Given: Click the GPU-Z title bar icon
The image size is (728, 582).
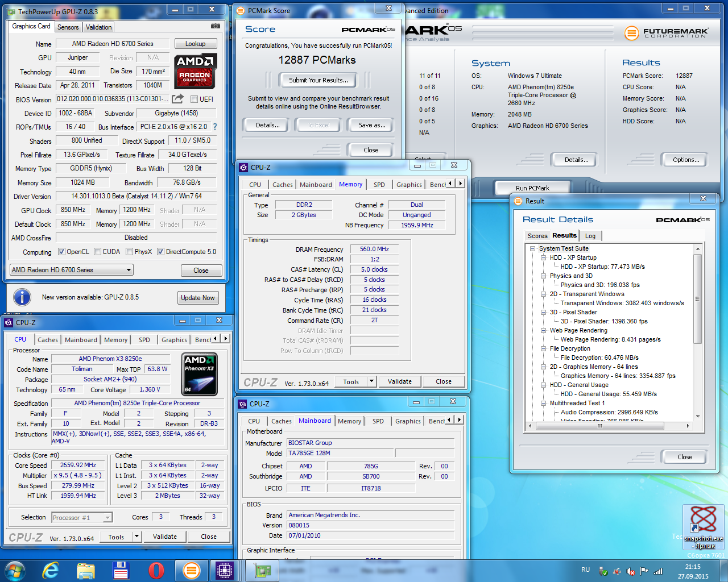Looking at the screenshot, I should [11, 11].
